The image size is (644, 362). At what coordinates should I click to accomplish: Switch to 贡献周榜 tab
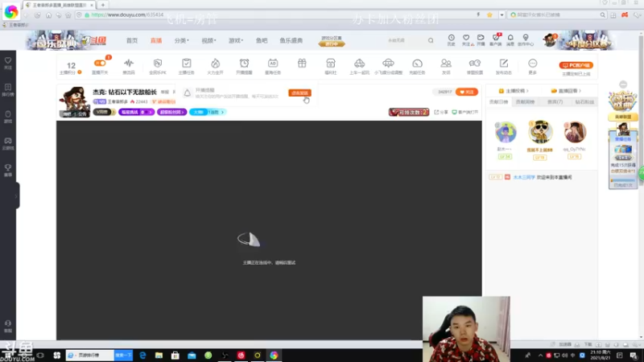pyautogui.click(x=526, y=102)
